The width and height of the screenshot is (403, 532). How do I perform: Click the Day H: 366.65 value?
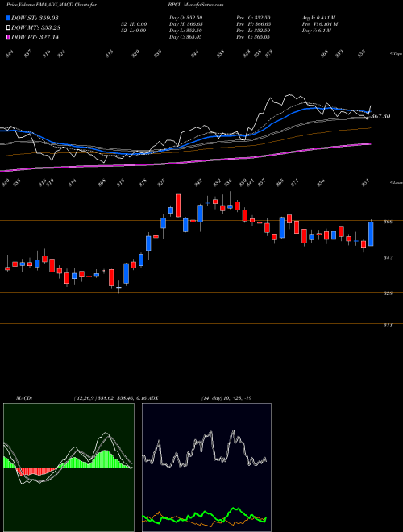point(186,24)
